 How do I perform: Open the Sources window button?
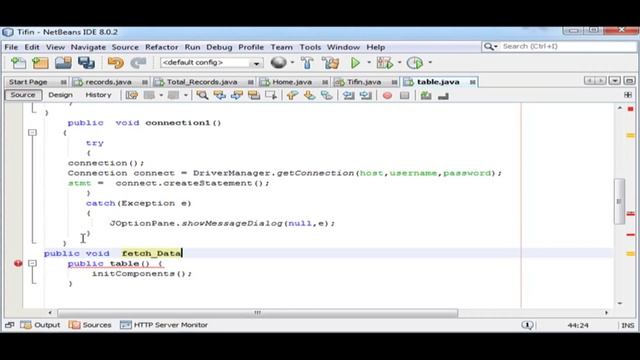pyautogui.click(x=90, y=325)
